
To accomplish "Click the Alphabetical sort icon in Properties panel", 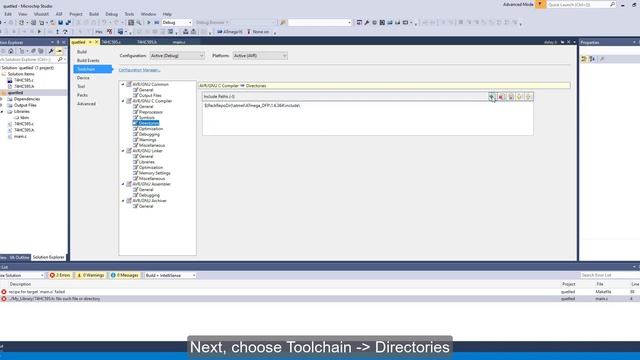I will click(592, 59).
